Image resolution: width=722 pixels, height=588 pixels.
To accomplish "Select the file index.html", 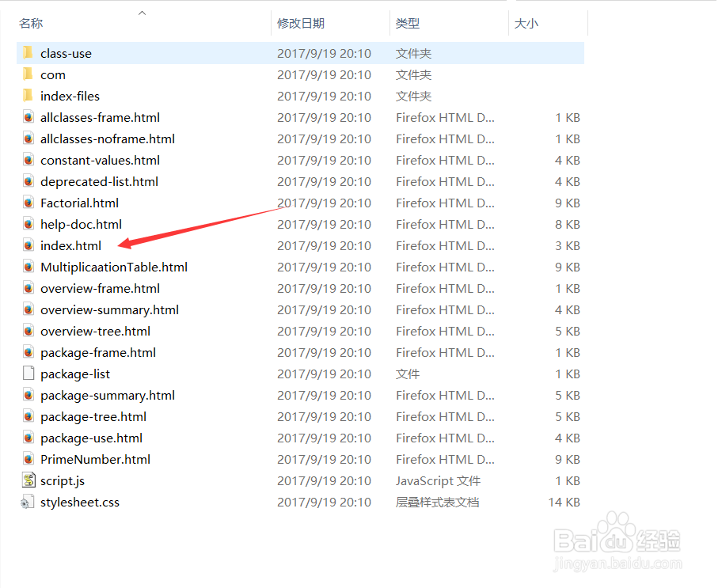I will pos(71,245).
